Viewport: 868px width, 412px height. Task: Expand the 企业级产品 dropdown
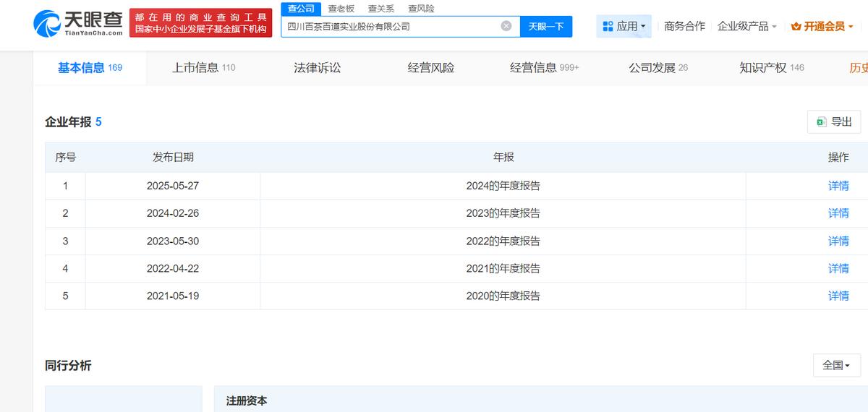747,26
